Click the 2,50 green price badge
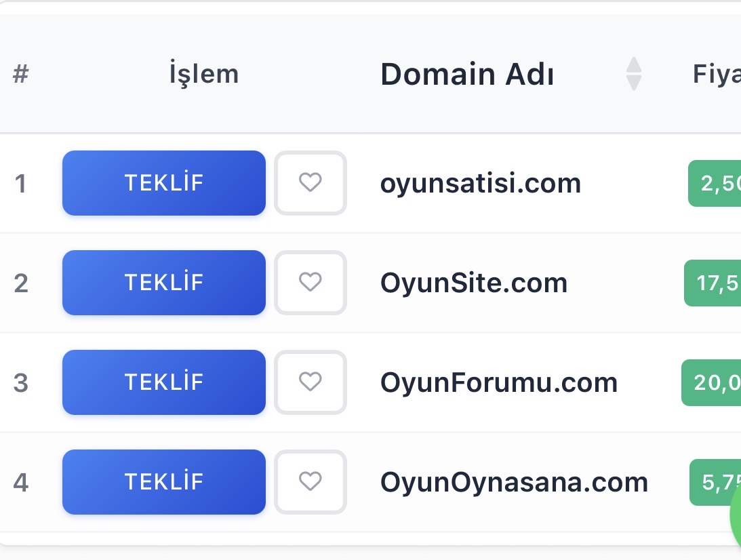The height and width of the screenshot is (560, 741). click(715, 183)
